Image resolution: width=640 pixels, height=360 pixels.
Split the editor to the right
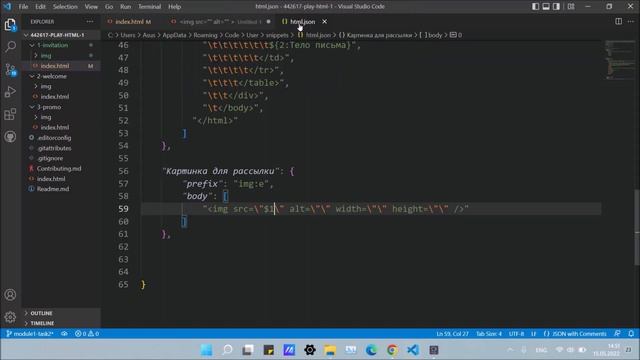619,21
